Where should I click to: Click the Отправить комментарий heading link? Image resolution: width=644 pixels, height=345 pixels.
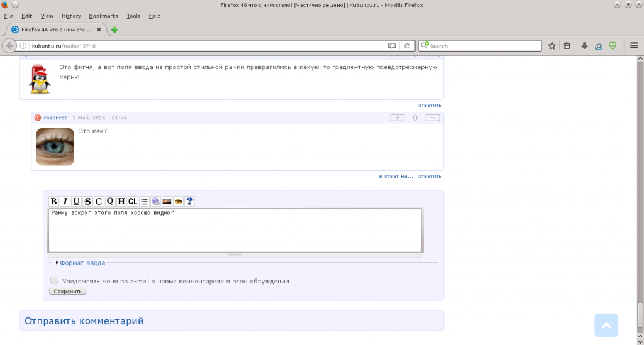pos(84,320)
